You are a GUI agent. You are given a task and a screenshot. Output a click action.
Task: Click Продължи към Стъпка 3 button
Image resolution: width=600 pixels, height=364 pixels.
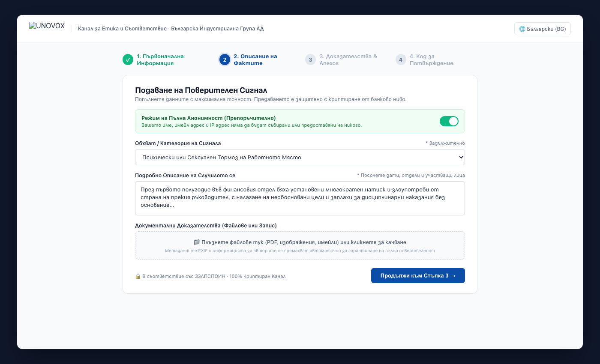418,276
